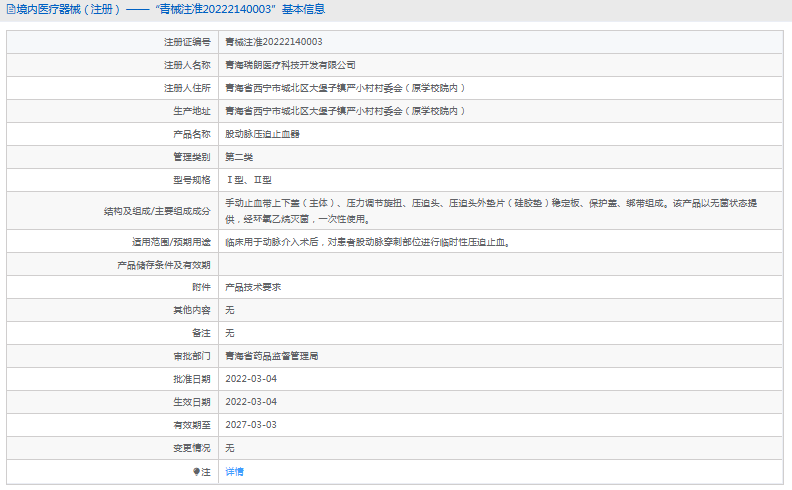Click the bulb icon beside 注 label
792x490 pixels.
[x=196, y=472]
